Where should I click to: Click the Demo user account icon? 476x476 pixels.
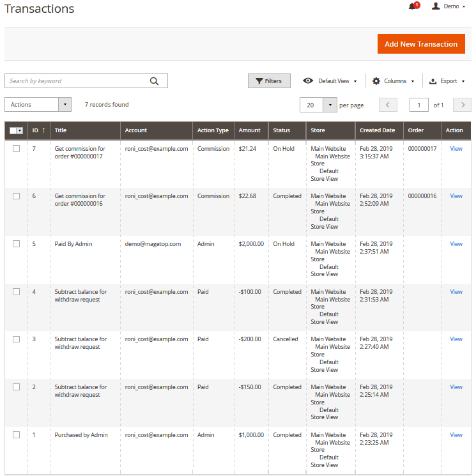pos(436,6)
